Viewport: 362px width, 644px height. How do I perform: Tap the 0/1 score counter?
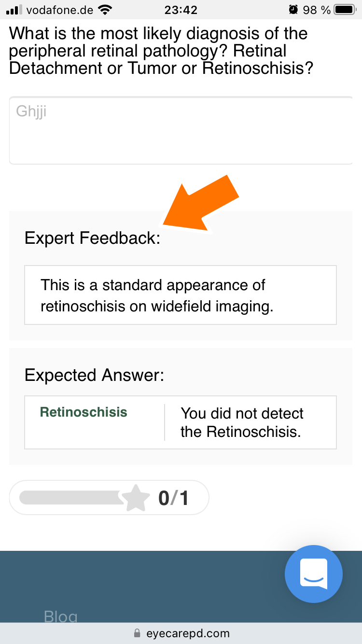pos(173,498)
